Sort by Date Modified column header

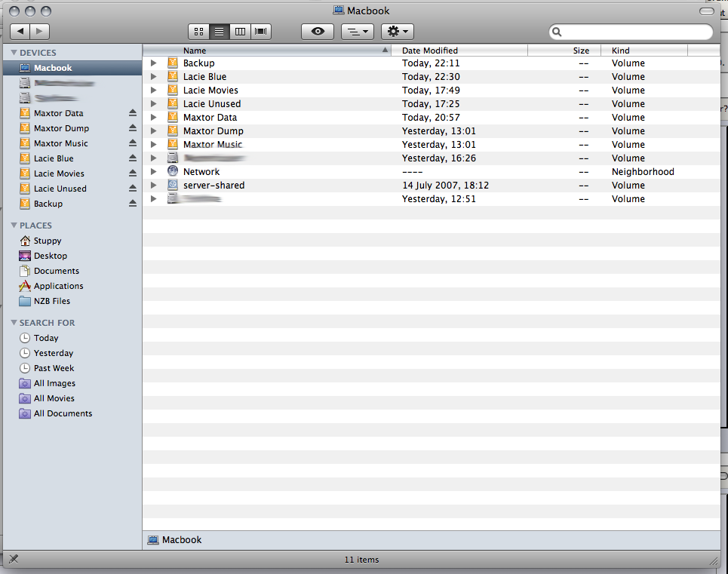click(459, 50)
